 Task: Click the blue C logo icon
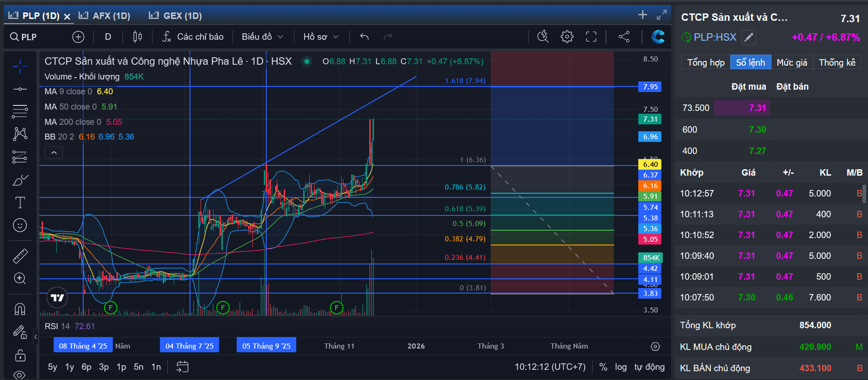658,37
